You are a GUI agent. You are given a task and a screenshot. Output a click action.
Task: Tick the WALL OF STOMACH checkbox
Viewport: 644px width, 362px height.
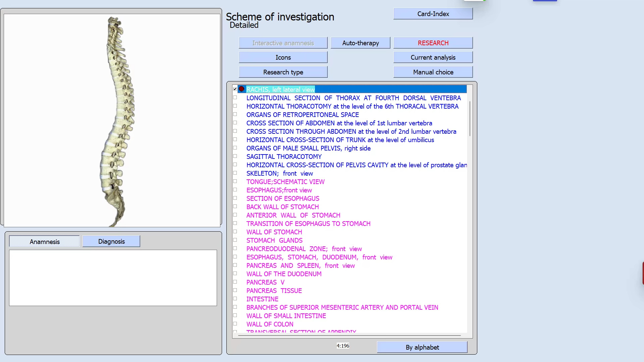(235, 232)
